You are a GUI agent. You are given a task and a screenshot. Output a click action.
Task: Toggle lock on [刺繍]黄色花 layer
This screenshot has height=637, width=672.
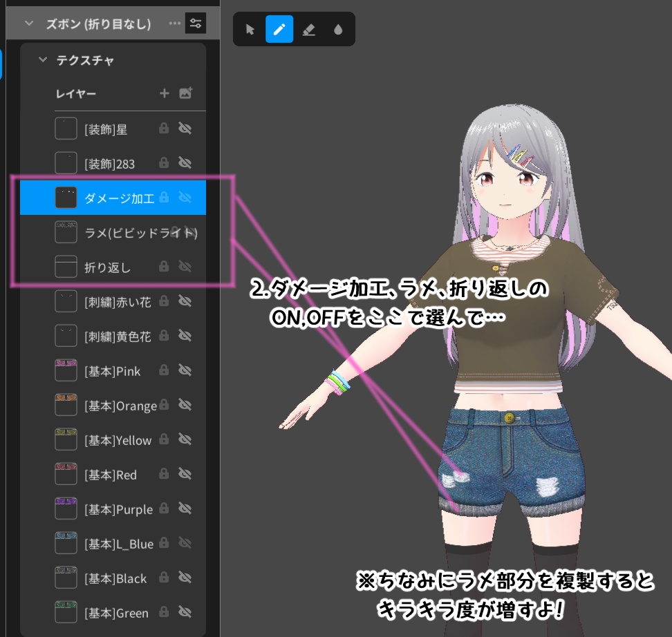point(164,336)
